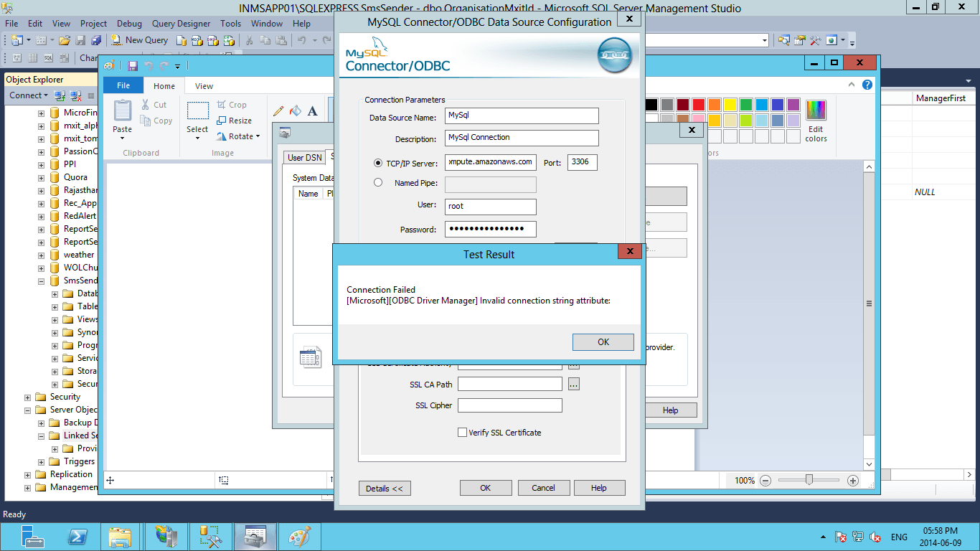Expand the Triggers folder in Object Explorer
Viewport: 980px width, 551px height.
(x=42, y=461)
